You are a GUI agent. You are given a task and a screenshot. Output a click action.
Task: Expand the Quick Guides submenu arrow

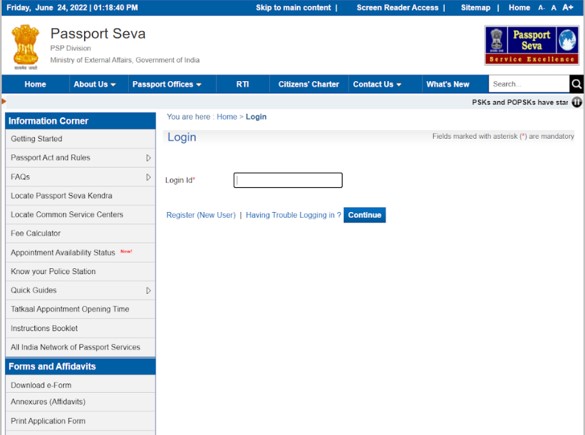tap(148, 290)
